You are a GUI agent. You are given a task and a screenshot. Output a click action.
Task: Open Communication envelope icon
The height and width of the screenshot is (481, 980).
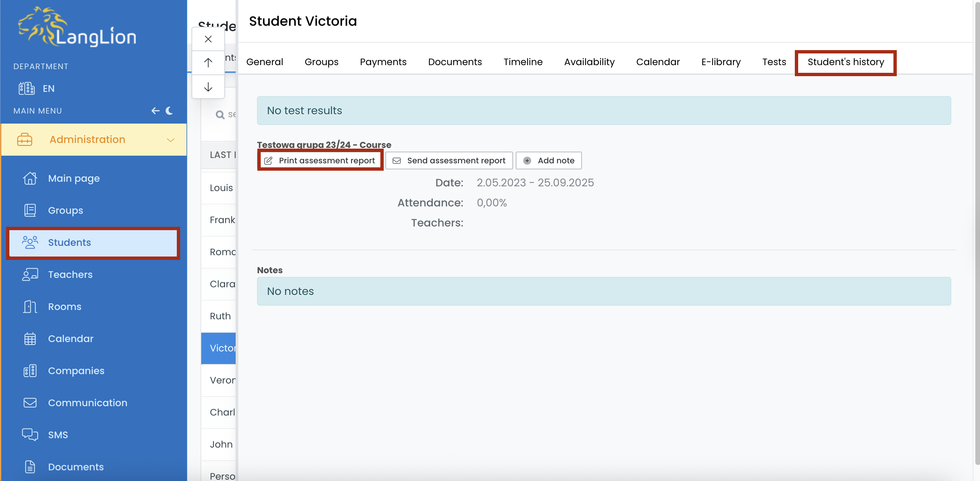click(30, 402)
